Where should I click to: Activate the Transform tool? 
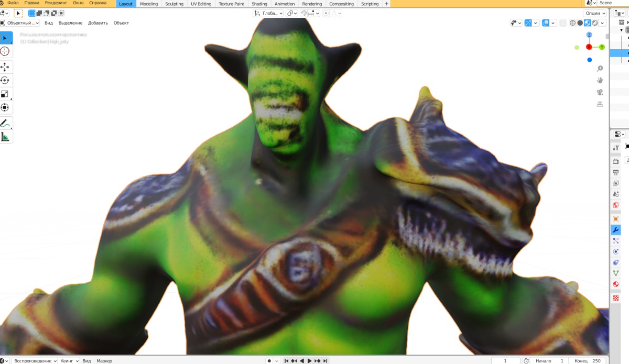click(x=5, y=108)
